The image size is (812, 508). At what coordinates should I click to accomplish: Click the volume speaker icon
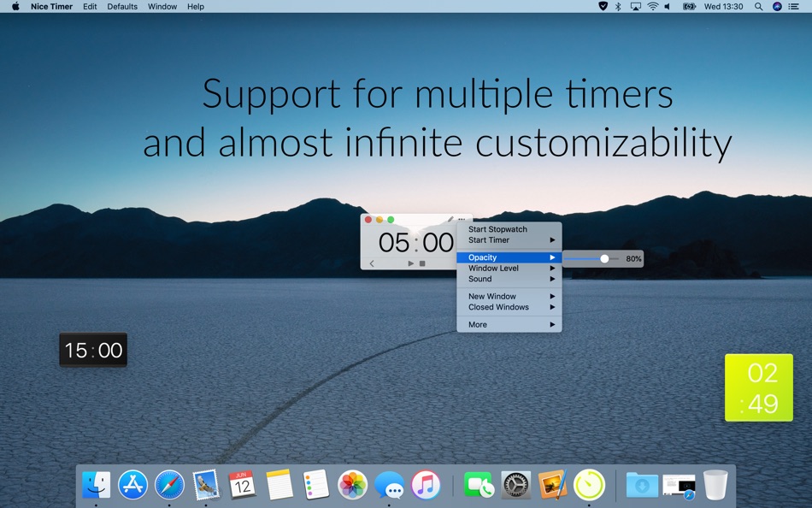pyautogui.click(x=668, y=7)
